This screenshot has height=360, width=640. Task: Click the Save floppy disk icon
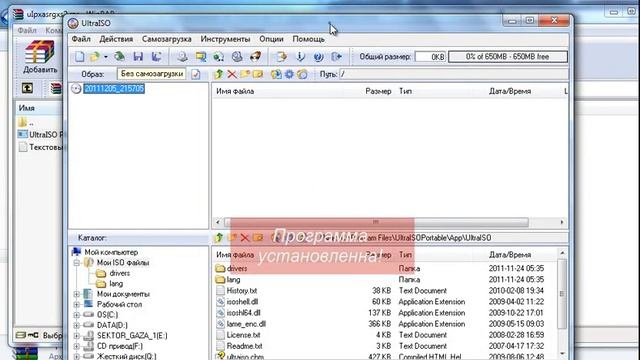coord(138,56)
